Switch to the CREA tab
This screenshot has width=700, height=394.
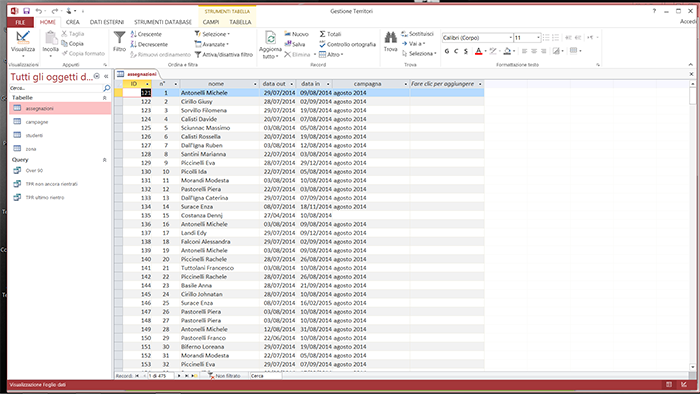(x=73, y=22)
